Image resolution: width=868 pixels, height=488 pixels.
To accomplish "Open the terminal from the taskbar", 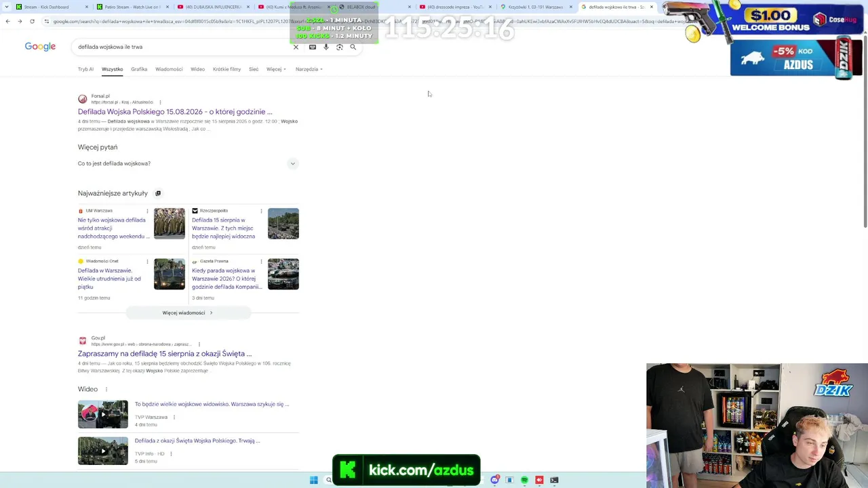I will (554, 480).
